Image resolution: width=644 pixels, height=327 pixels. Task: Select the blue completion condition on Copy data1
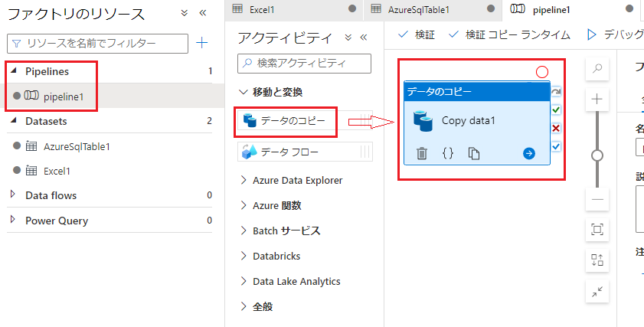pyautogui.click(x=556, y=147)
